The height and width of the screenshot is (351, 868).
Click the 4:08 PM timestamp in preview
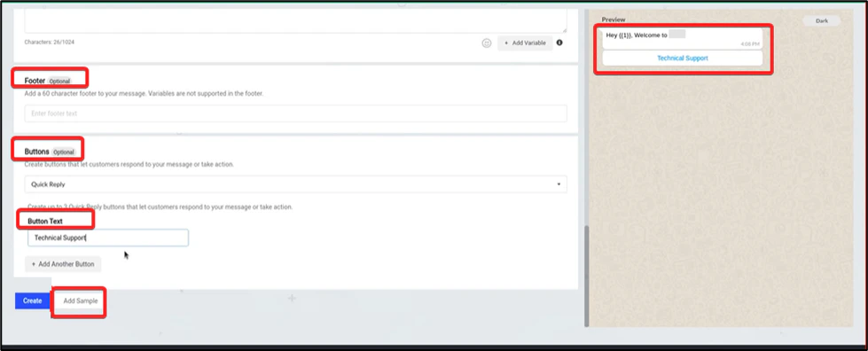coord(749,43)
